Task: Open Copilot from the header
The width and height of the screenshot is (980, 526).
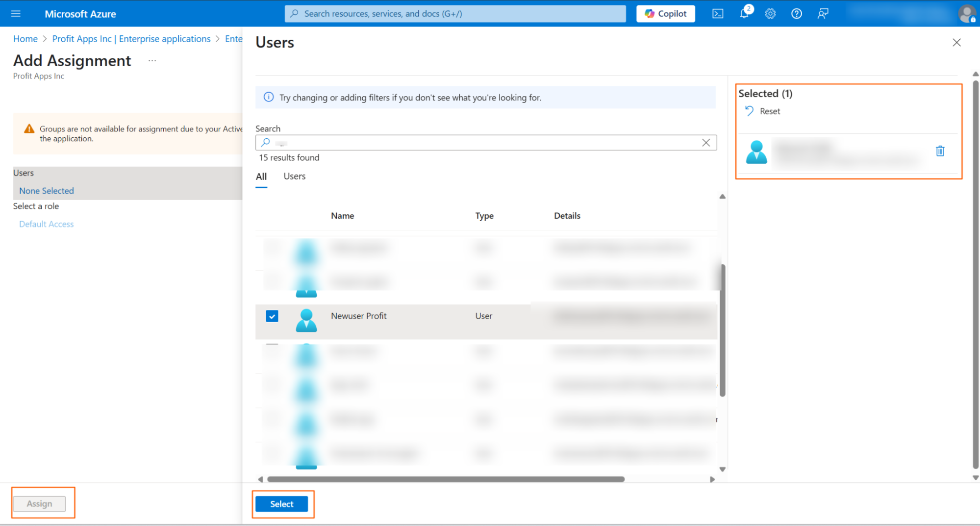Action: (665, 14)
